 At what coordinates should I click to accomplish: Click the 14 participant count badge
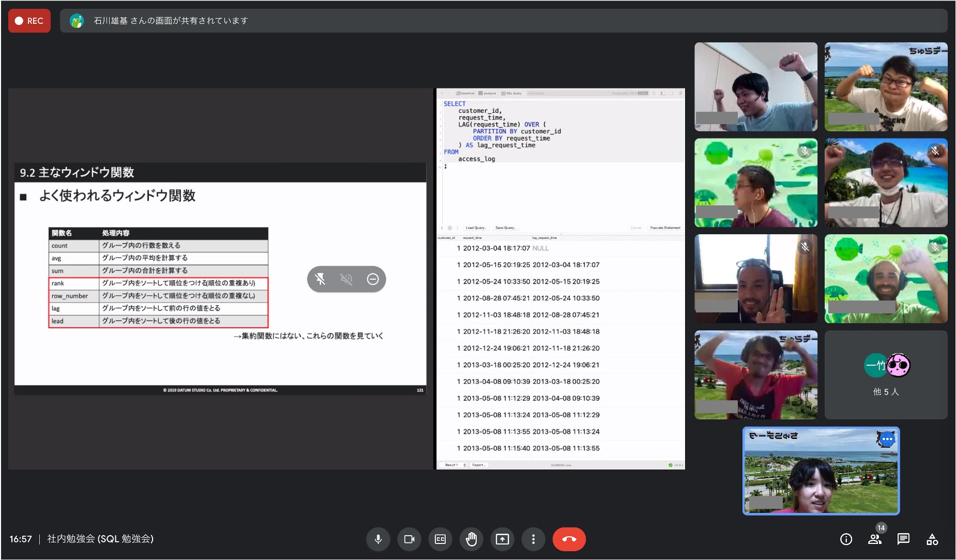(881, 528)
